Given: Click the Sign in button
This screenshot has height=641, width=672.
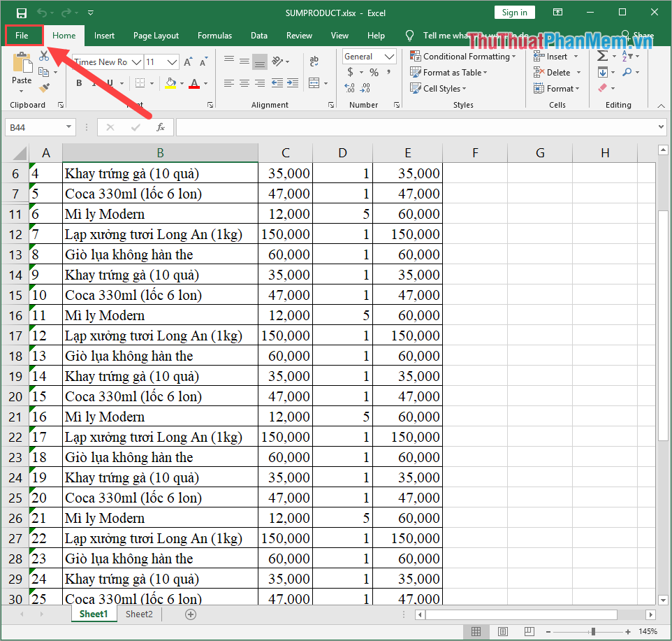Looking at the screenshot, I should [x=514, y=13].
